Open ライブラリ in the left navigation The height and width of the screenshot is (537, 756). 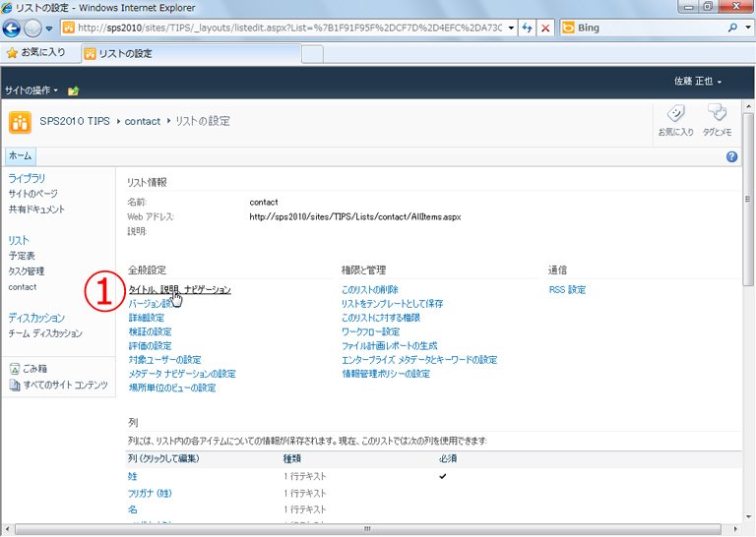[x=27, y=178]
